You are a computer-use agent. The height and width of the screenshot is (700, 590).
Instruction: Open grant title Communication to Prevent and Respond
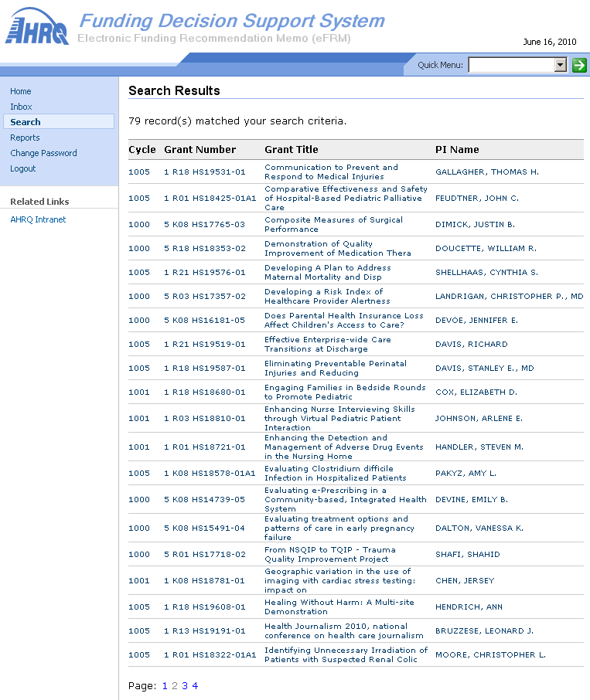[331, 172]
